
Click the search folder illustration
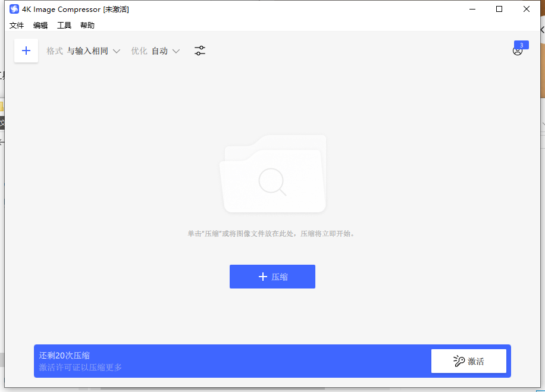tap(273, 174)
